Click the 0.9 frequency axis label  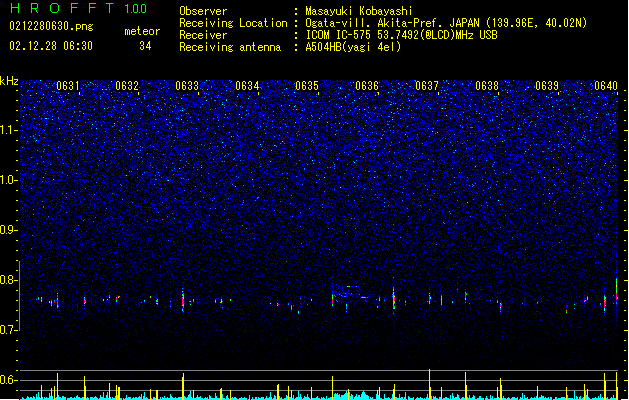9,230
